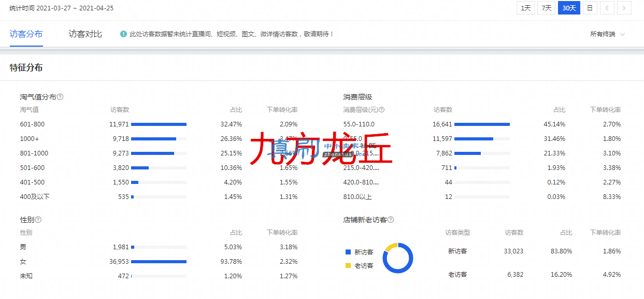644x299 pixels.
Task: Select the 30天 time range button
Action: click(x=569, y=8)
